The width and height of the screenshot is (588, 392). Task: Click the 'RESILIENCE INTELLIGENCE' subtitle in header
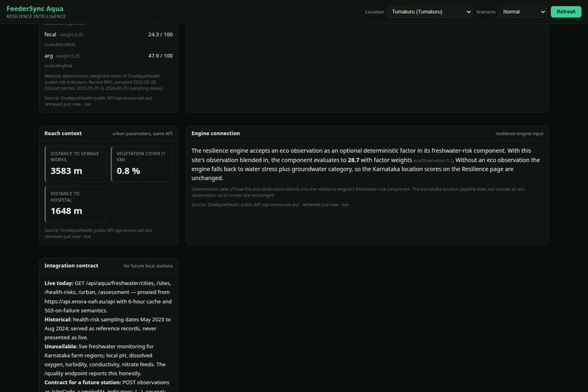click(36, 17)
